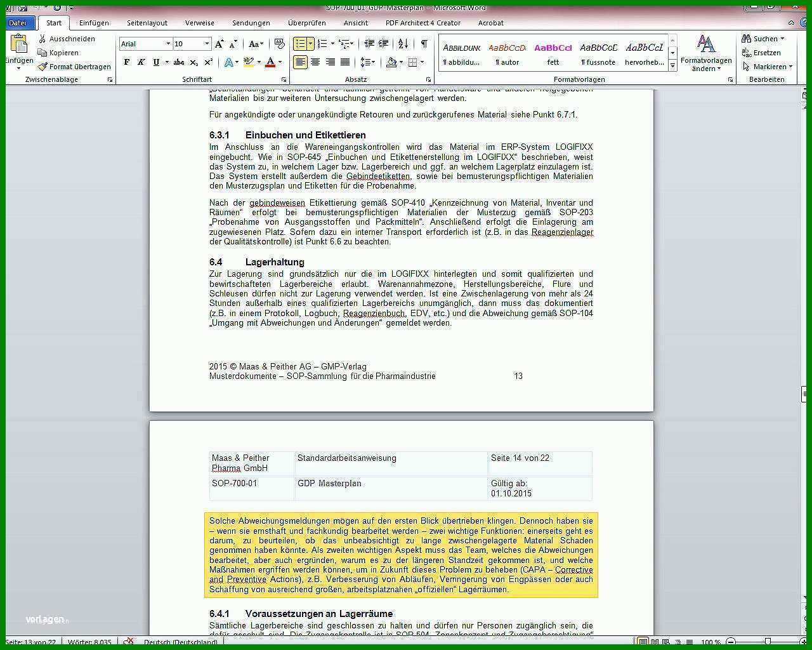This screenshot has height=650, width=812.
Task: Switch to the Verweise tab
Action: (200, 23)
